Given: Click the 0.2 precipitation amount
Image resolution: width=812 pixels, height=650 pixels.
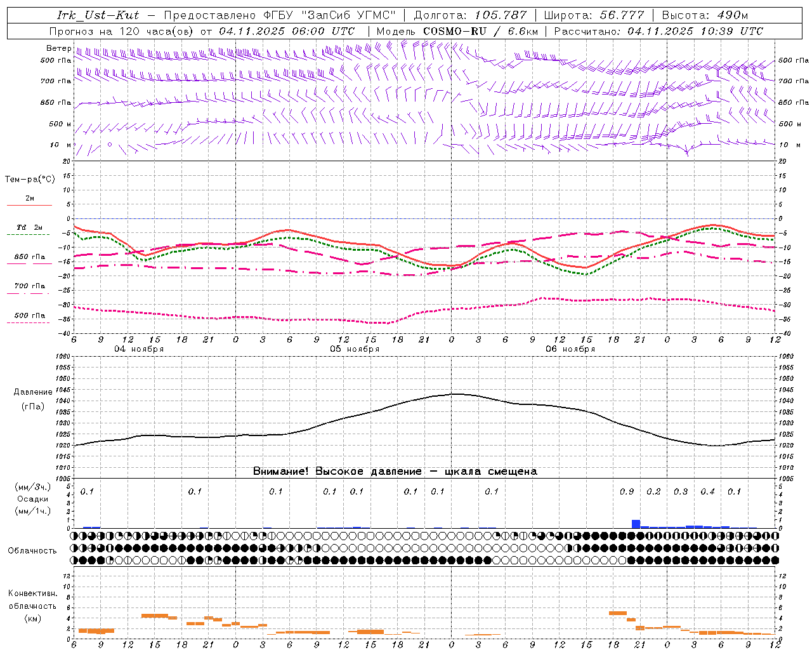Looking at the screenshot, I should (x=653, y=492).
